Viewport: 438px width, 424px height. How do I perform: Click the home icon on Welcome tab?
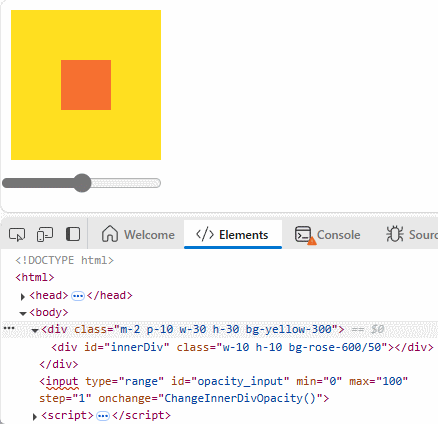click(x=110, y=234)
